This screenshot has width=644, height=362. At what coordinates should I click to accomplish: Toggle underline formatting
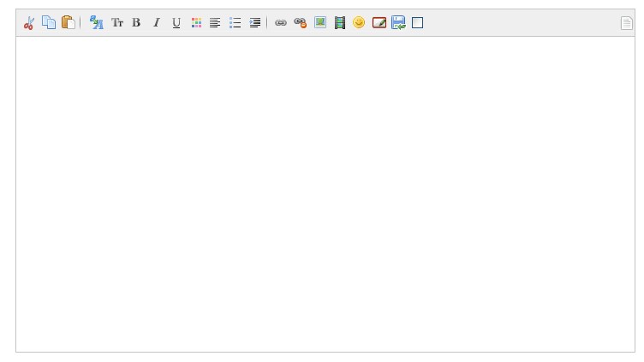click(176, 23)
